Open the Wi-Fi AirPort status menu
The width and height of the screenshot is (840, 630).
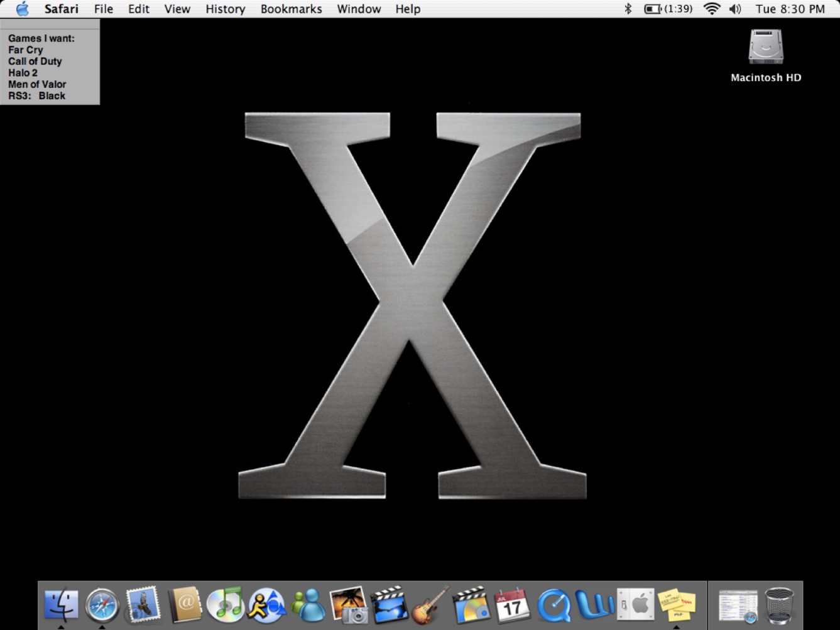coord(712,9)
